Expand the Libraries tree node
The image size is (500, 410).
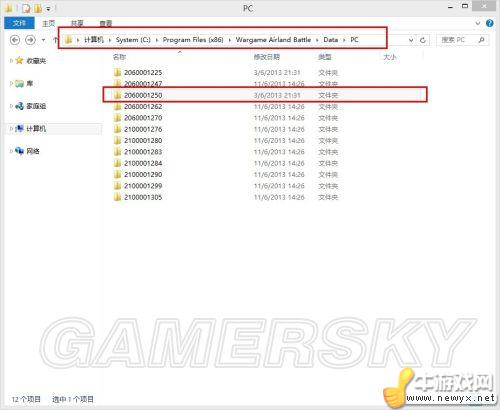11,83
